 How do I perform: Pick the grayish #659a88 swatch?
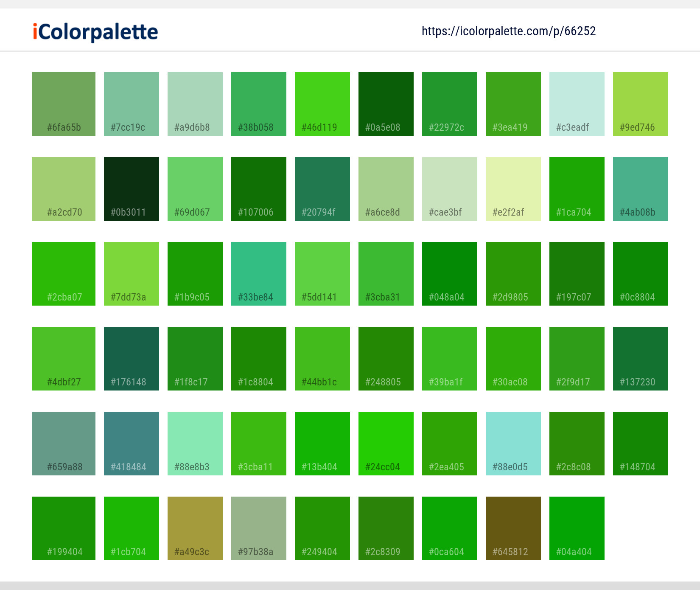point(64,444)
